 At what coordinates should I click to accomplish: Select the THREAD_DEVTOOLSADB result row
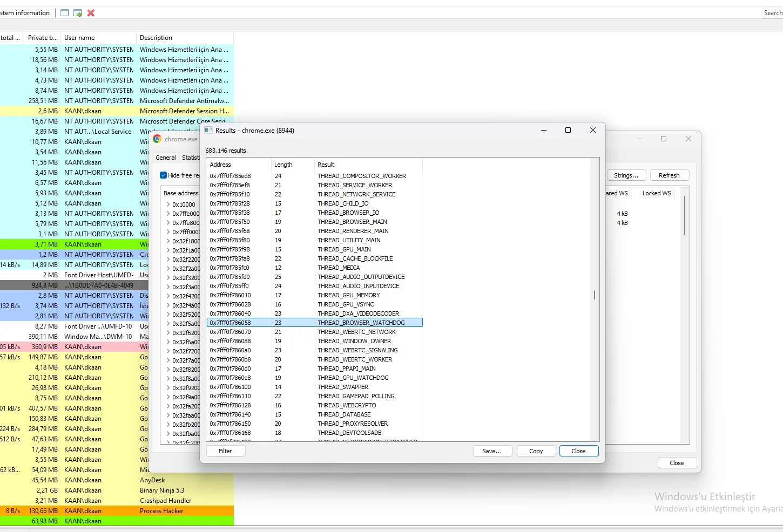pos(314,433)
